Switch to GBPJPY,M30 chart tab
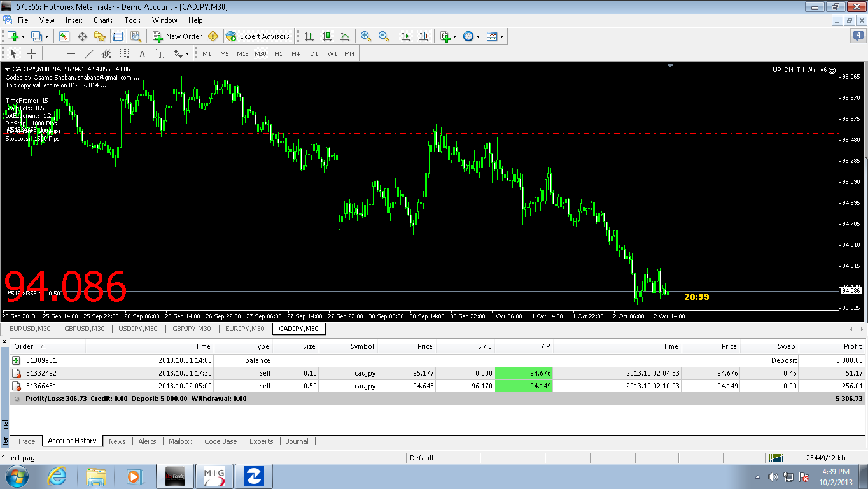 192,329
